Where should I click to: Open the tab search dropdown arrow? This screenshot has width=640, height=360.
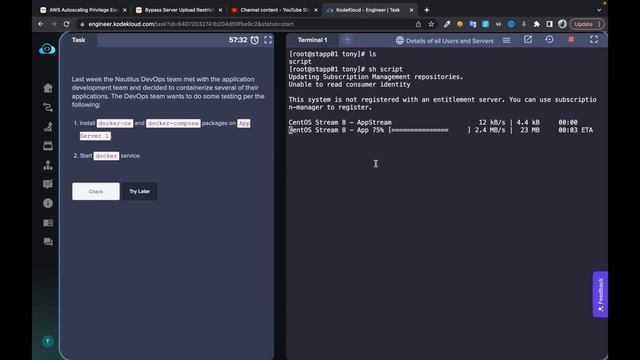tap(599, 10)
